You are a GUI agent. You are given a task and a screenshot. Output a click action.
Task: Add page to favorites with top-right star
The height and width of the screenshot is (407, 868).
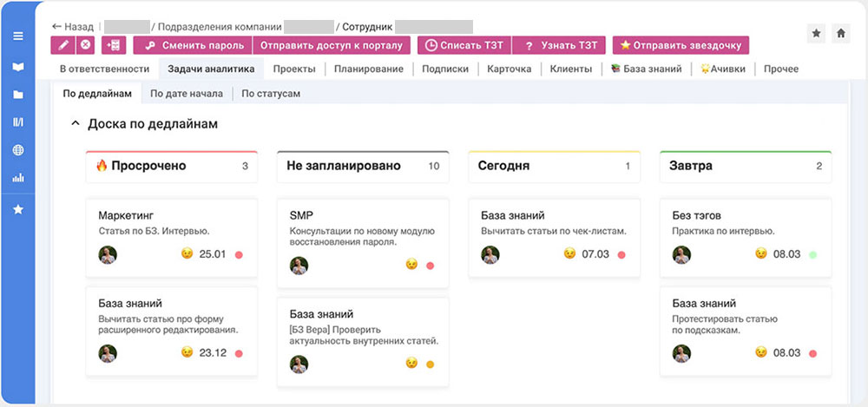[x=817, y=33]
